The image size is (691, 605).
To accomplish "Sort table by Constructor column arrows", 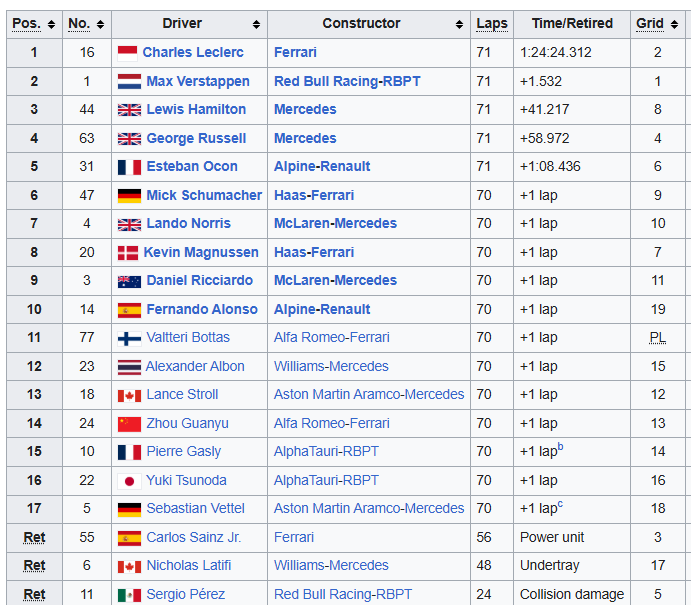I will pos(459,24).
